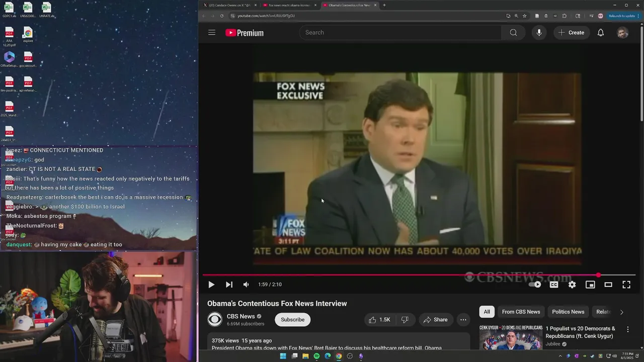Go back in Chrome browser history
Screen dimensions: 644x362
tap(204, 16)
